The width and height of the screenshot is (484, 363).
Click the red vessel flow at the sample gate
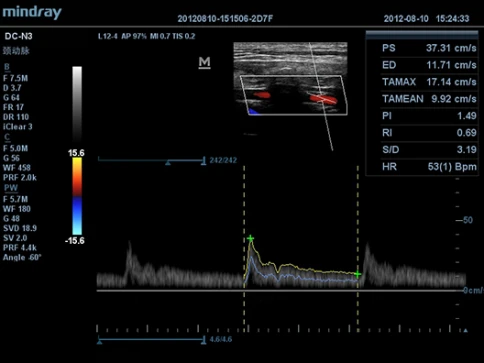point(323,99)
